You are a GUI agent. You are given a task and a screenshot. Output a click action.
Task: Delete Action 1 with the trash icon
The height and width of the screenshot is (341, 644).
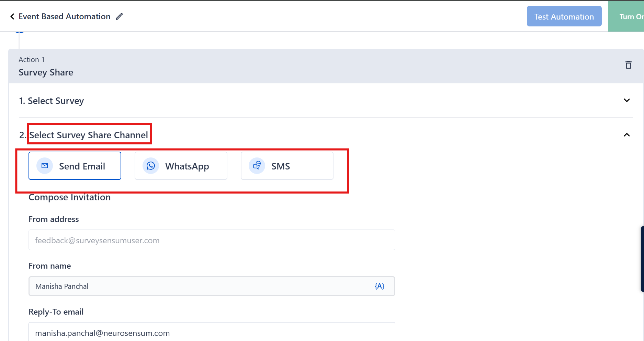coord(628,65)
